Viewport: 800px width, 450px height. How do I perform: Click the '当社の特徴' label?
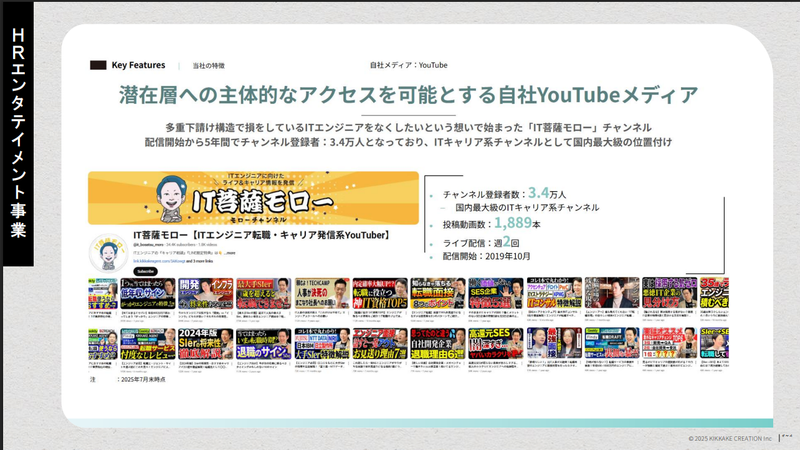[208, 66]
